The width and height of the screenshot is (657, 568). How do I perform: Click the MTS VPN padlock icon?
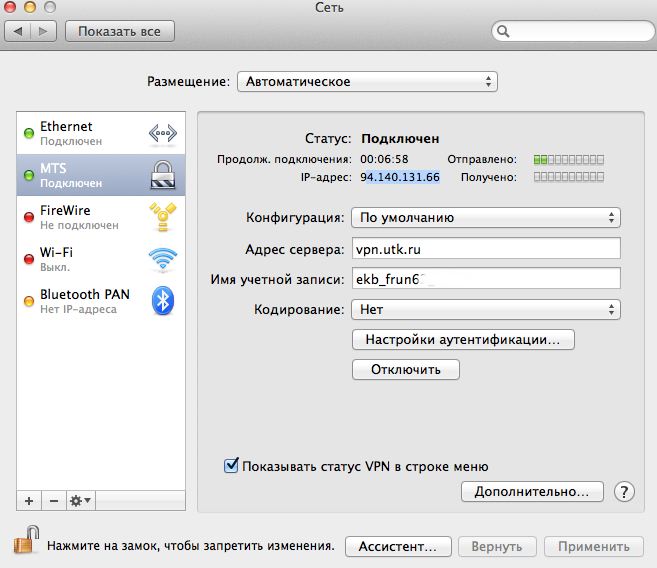coord(162,176)
